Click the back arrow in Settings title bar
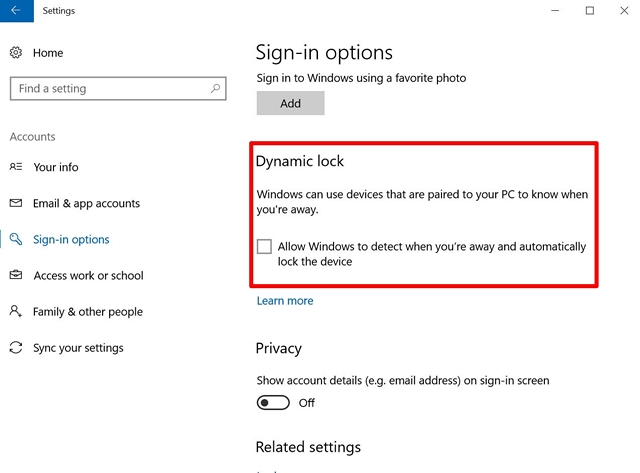Image resolution: width=640 pixels, height=473 pixels. [16, 11]
